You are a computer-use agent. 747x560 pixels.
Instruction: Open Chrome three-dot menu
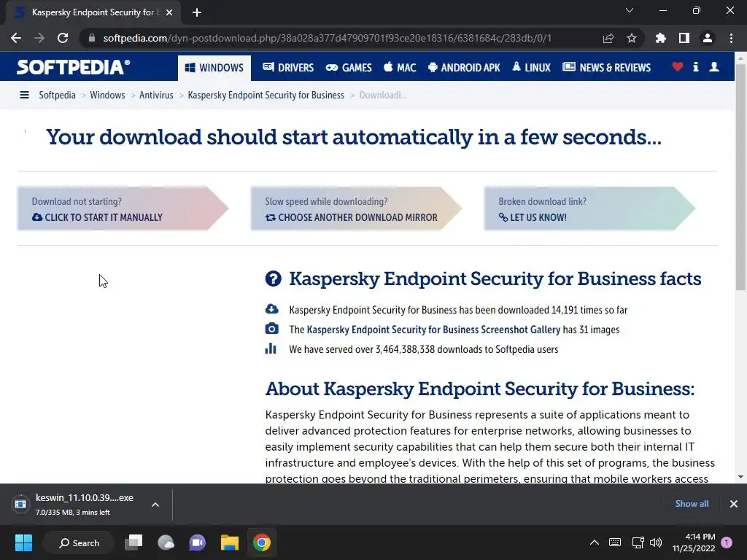731,38
